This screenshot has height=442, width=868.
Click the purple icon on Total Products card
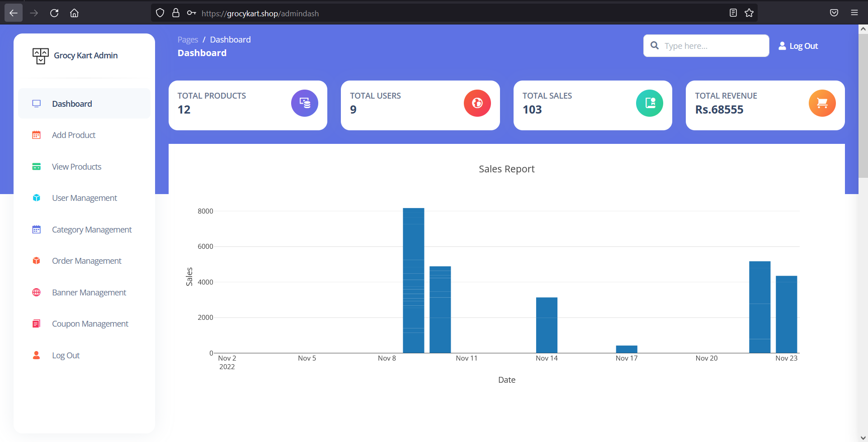[304, 103]
